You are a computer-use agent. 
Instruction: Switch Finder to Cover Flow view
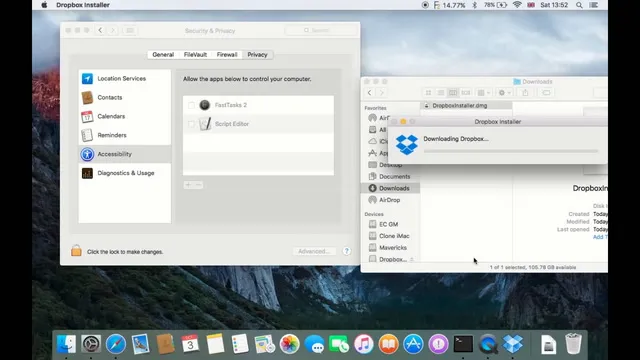[x=466, y=93]
